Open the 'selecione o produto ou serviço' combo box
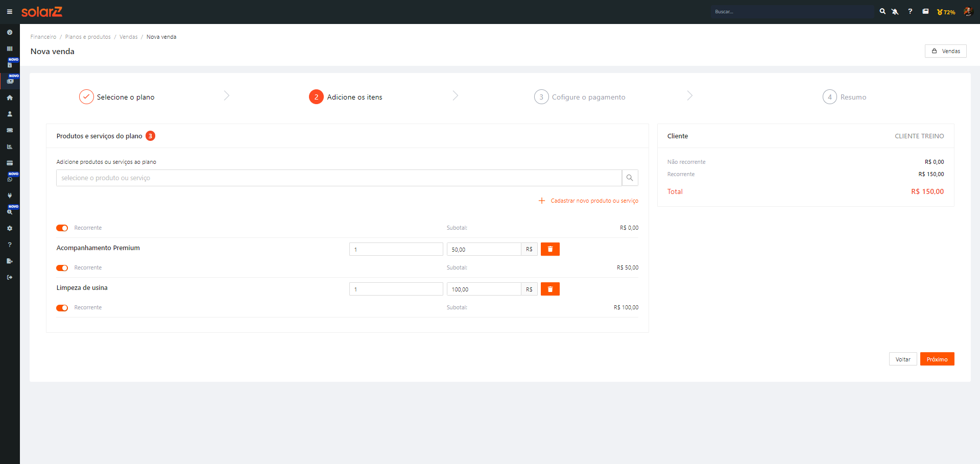The height and width of the screenshot is (464, 980). pyautogui.click(x=339, y=178)
